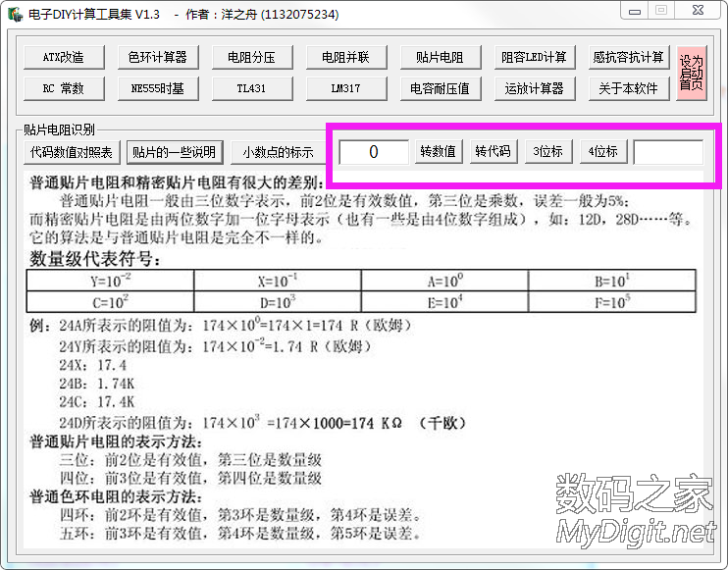Open the 电阻并联 page
The width and height of the screenshot is (728, 570).
click(346, 57)
